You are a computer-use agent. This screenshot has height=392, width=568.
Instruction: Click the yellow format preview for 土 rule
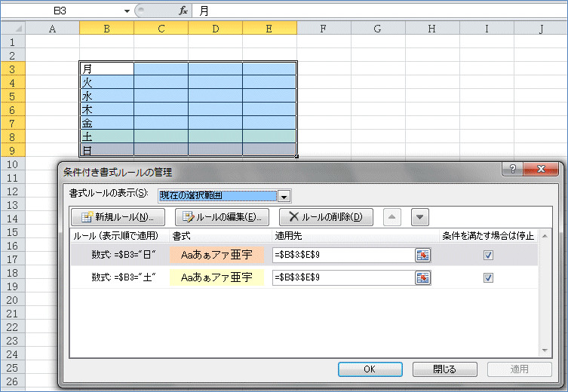[216, 277]
